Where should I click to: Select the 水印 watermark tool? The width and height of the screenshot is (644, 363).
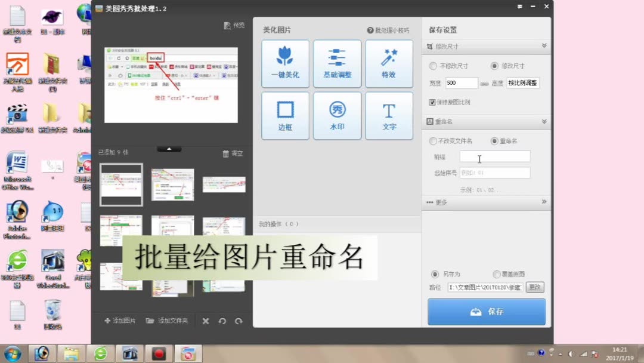click(337, 115)
